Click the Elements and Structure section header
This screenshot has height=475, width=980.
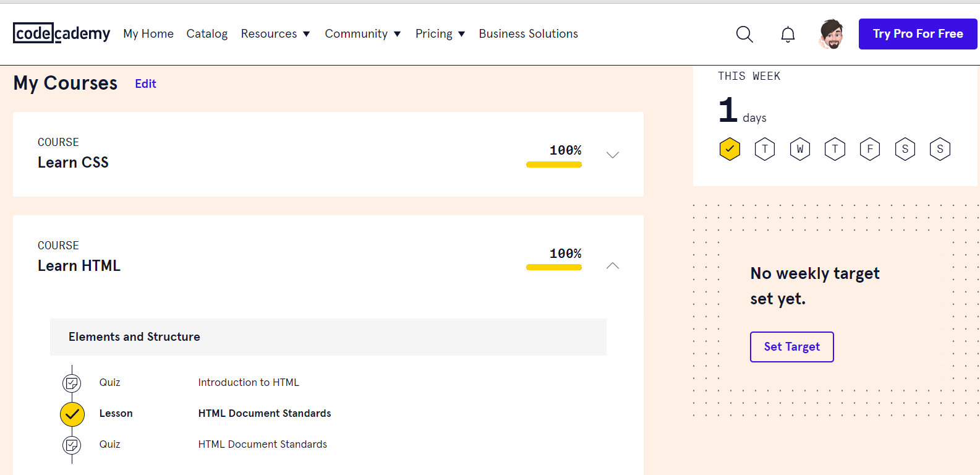point(328,337)
